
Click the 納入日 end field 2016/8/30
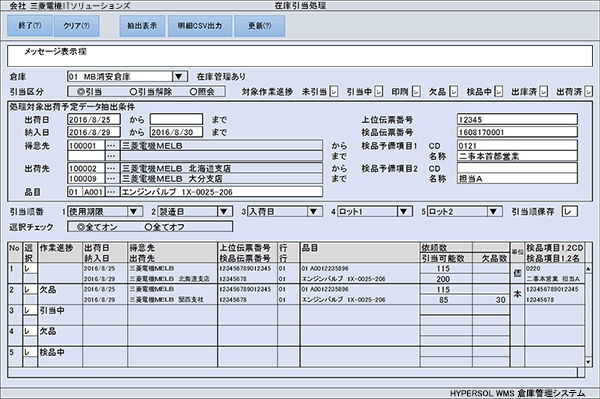[x=176, y=132]
